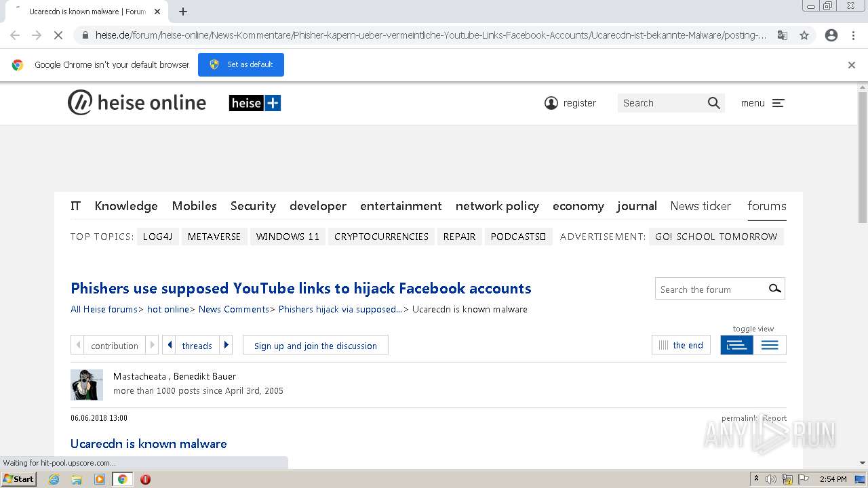The image size is (868, 488).
Task: Open the Mobiles navigation section
Action: [194, 206]
